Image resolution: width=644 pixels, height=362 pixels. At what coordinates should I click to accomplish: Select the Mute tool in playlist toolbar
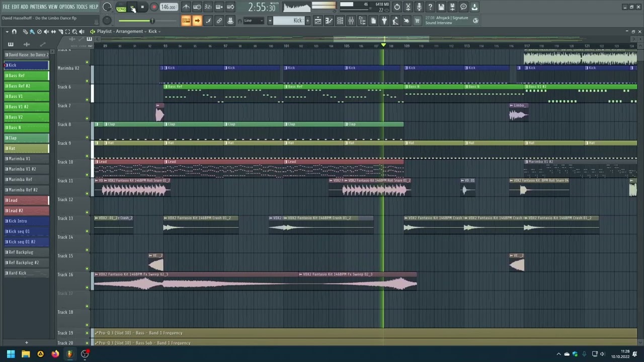pos(46,31)
